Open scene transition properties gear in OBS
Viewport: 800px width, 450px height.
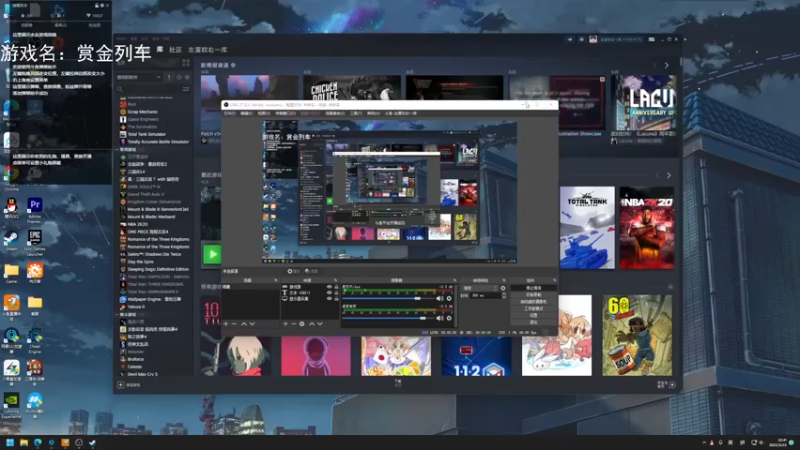click(x=503, y=288)
